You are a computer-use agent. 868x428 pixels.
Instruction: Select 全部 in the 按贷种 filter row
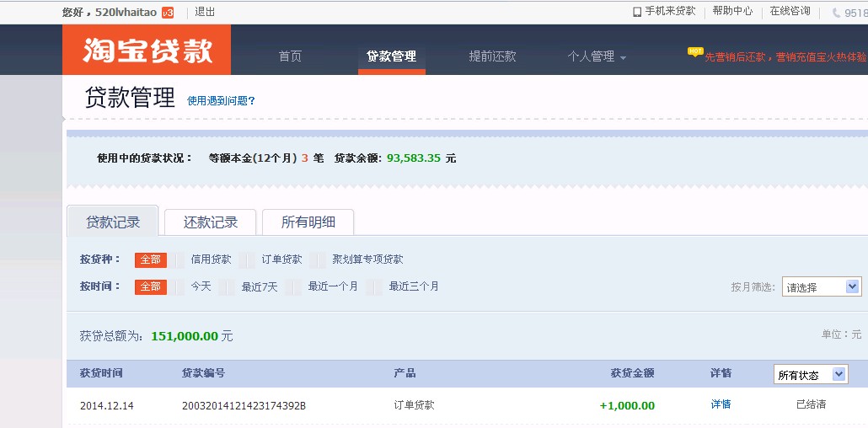click(151, 259)
